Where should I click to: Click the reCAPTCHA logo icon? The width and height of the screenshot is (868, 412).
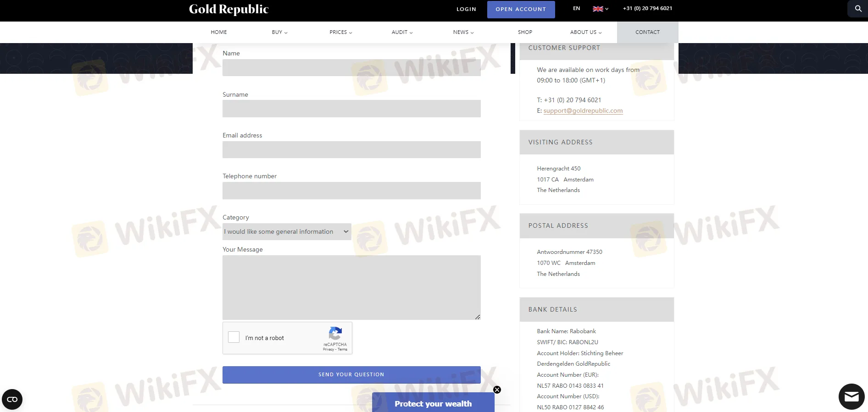[335, 333]
